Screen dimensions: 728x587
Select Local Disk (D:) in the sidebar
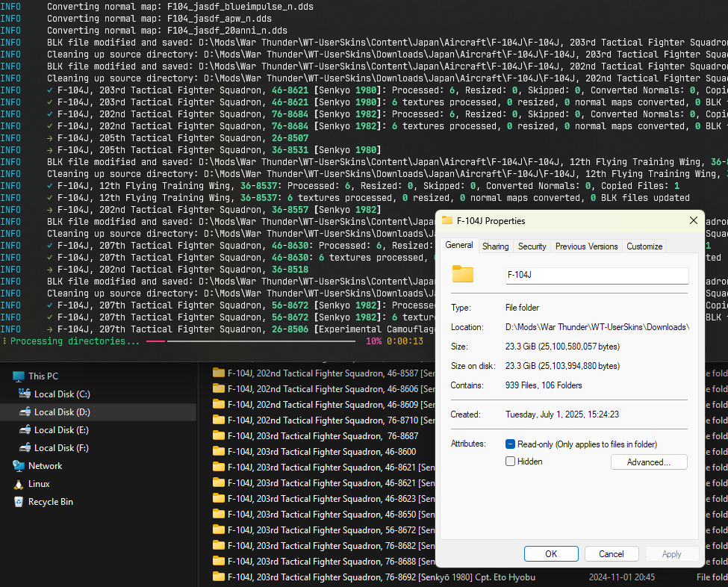pyautogui.click(x=98, y=412)
